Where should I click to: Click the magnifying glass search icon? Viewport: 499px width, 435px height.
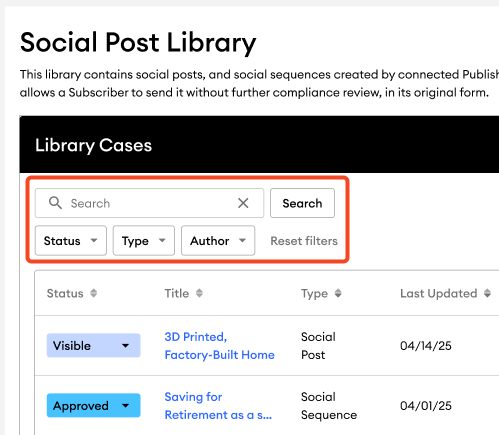point(55,203)
